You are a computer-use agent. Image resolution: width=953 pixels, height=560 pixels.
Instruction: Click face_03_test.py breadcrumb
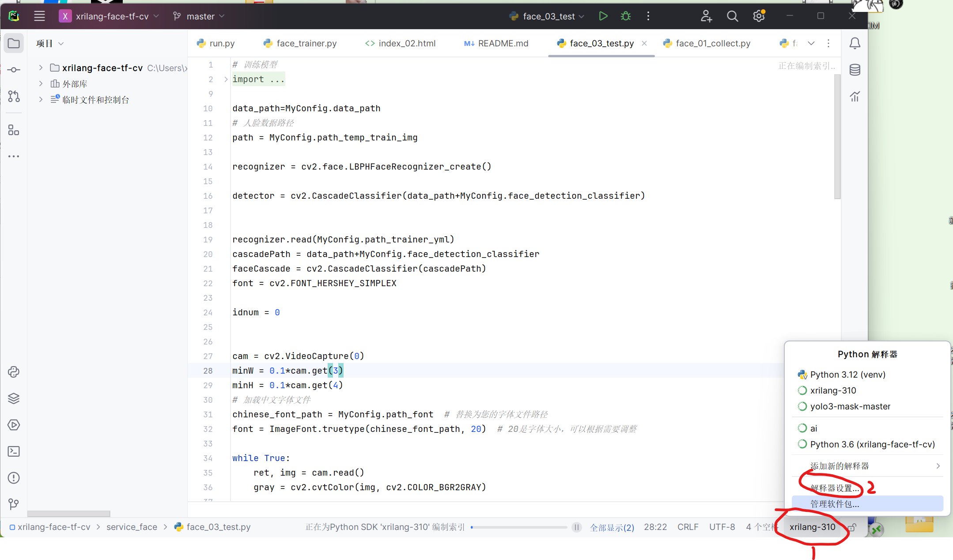pos(212,527)
